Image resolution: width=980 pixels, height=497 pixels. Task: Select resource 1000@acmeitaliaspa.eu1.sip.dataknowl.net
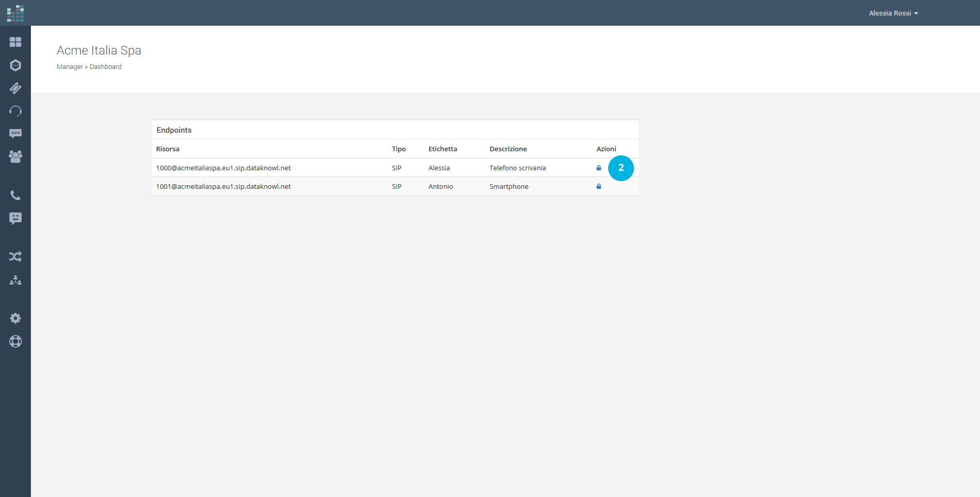tap(223, 168)
